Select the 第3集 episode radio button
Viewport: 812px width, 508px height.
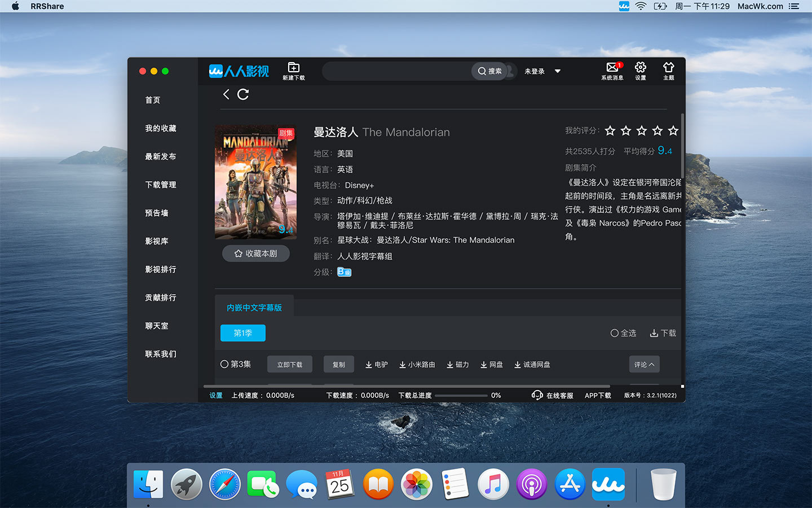pos(224,365)
